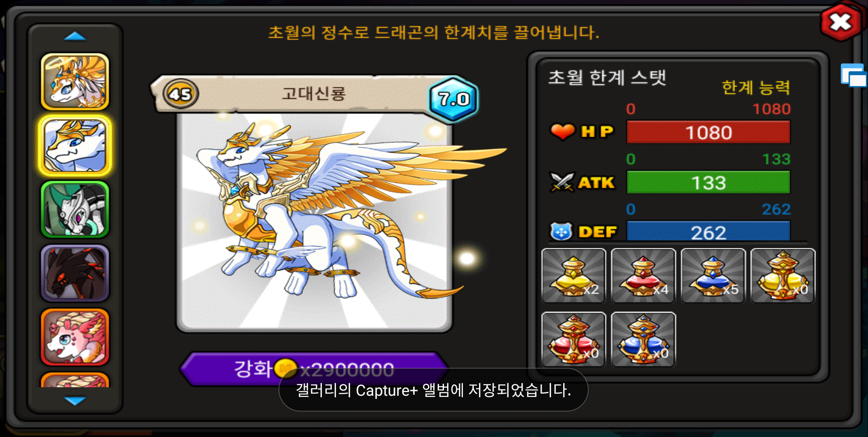The height and width of the screenshot is (437, 868).
Task: Select the red essence potion x4
Action: point(643,276)
